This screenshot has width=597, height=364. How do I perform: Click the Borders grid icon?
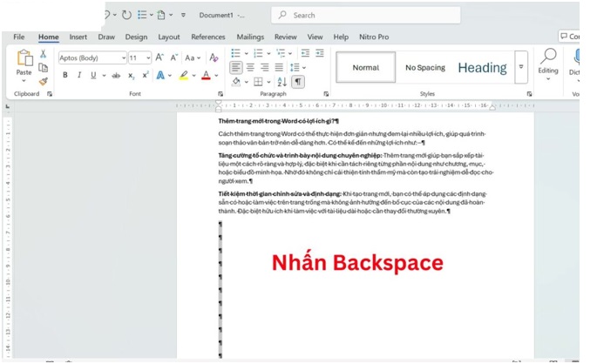tap(258, 82)
